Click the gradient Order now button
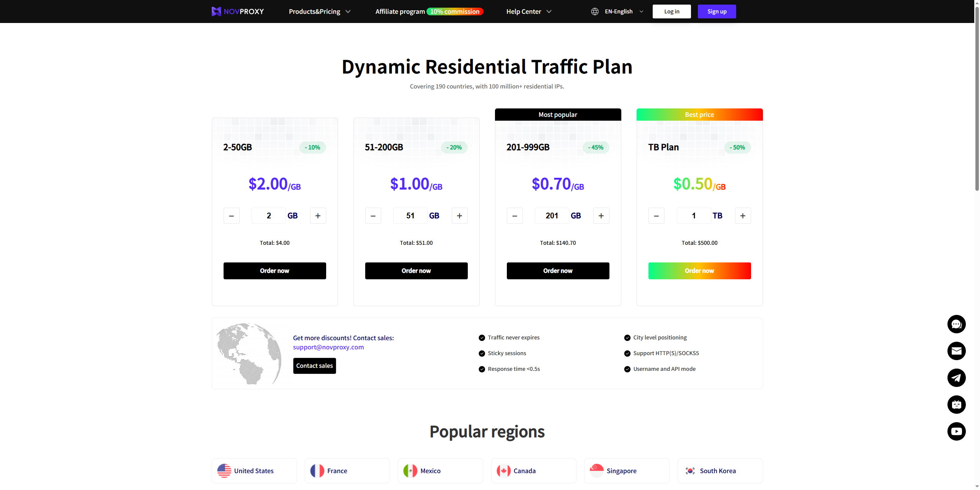Viewport: 980px width, 490px height. pyautogui.click(x=699, y=271)
